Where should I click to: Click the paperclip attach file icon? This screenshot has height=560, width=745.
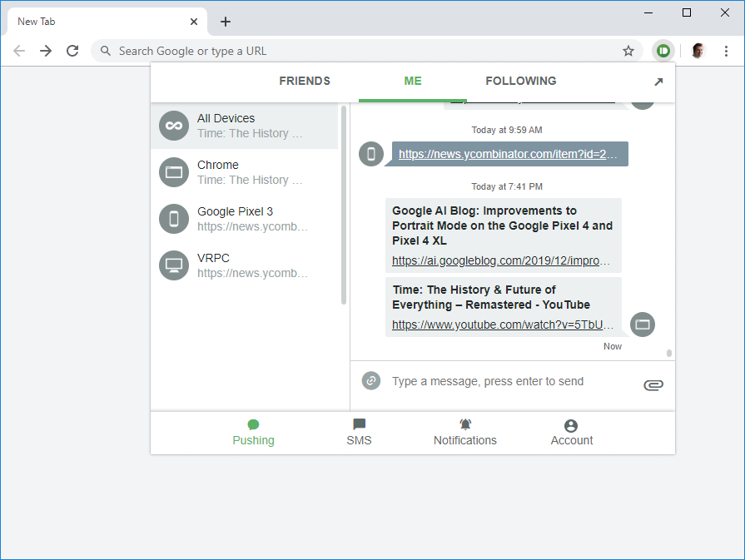coord(653,384)
